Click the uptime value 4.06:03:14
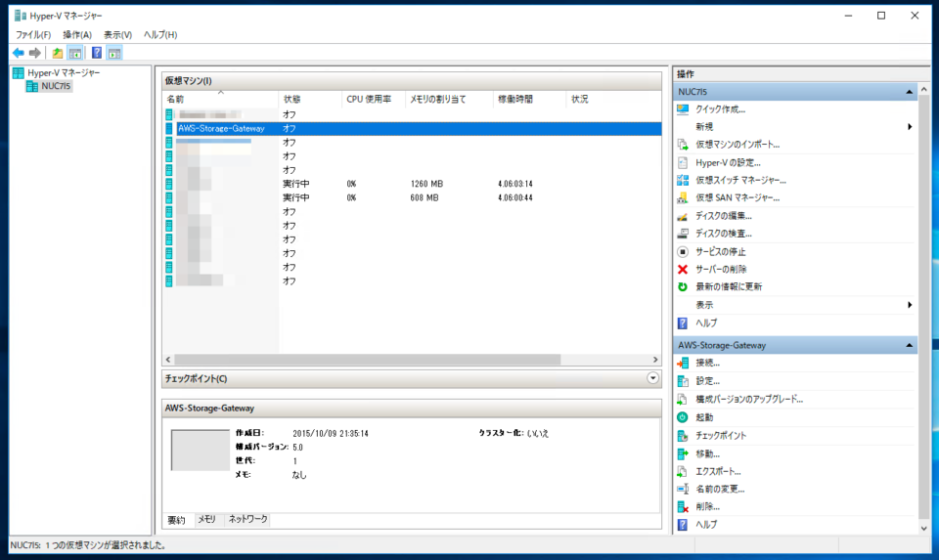This screenshot has height=560, width=939. 515,185
